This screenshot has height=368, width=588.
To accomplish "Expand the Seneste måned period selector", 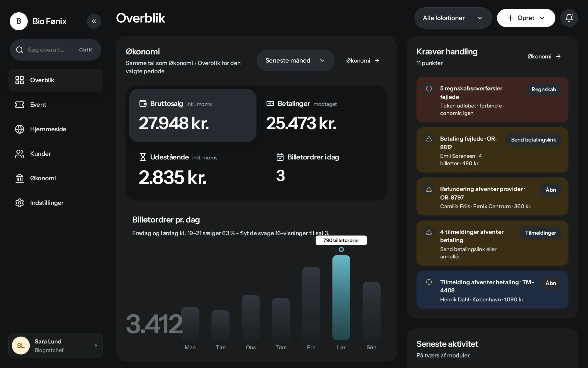I will [x=295, y=61].
